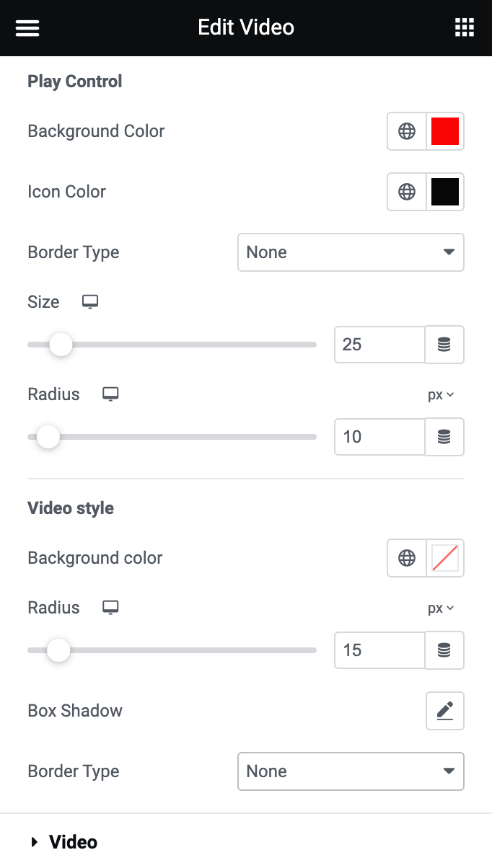Click the globe icon next to Icon Color
Viewport: 492px width, 868px height.
coord(407,192)
